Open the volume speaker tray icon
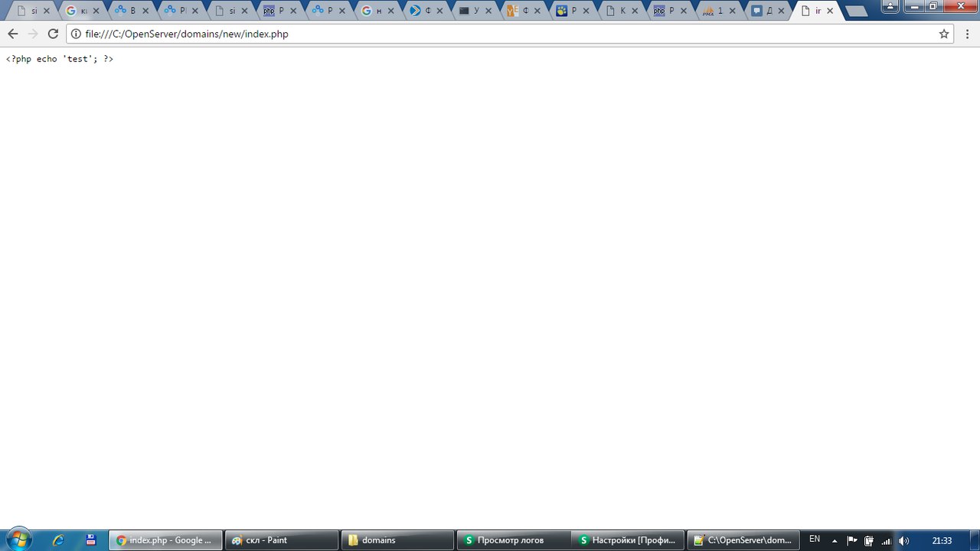This screenshot has height=551, width=980. (903, 540)
